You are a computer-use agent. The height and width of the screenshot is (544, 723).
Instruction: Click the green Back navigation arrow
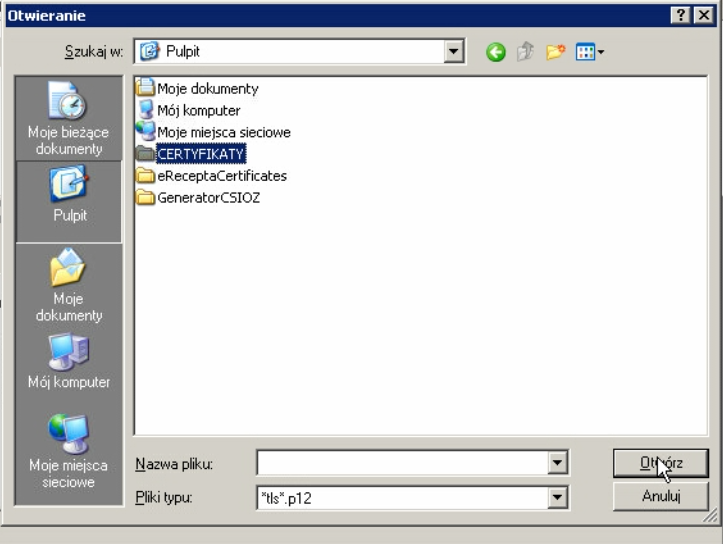click(x=496, y=51)
